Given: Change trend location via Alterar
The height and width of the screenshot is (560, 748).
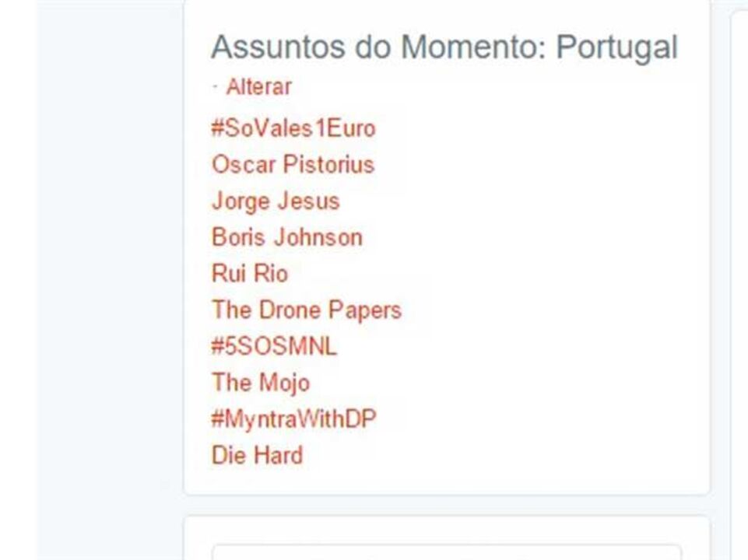Looking at the screenshot, I should tap(258, 87).
